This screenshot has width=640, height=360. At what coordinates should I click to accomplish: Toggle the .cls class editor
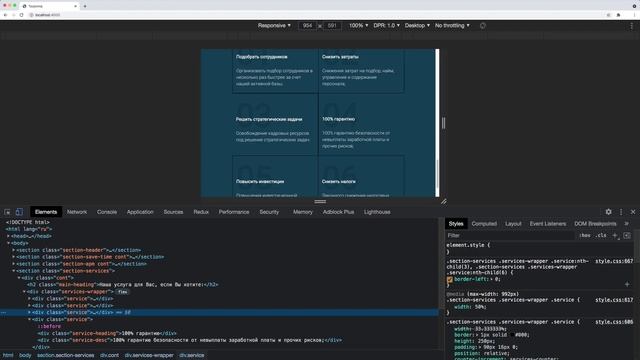point(600,236)
